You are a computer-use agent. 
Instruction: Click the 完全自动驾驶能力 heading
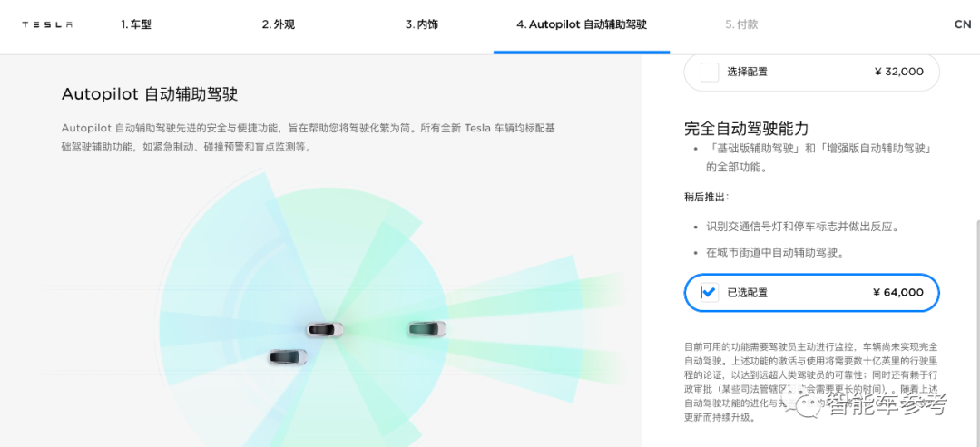coord(747,129)
